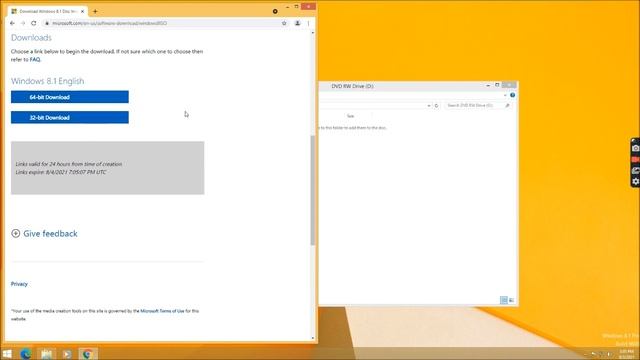The height and width of the screenshot is (360, 640).
Task: Select the Download Windows 8.1 tab
Action: 48,11
